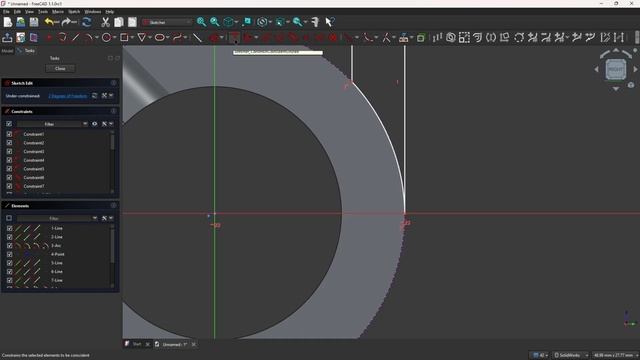Select the Polyline tool
The width and height of the screenshot is (640, 360).
point(62,38)
